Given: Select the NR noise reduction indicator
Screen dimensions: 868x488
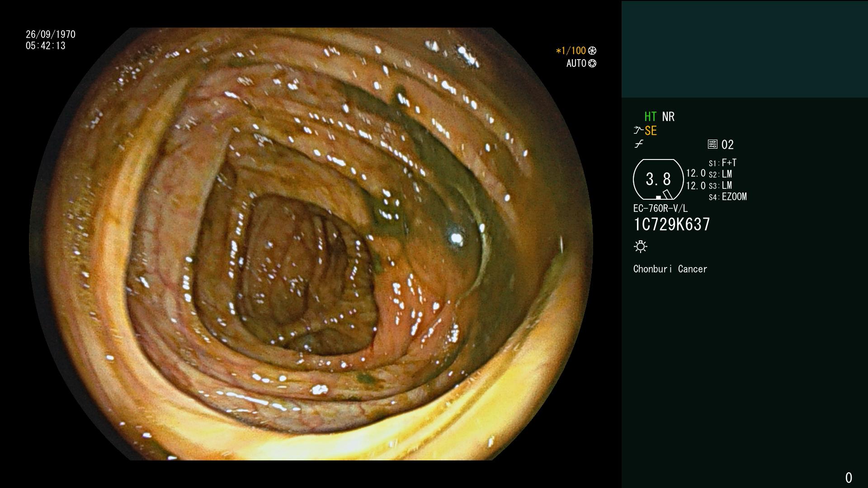Looking at the screenshot, I should 668,117.
